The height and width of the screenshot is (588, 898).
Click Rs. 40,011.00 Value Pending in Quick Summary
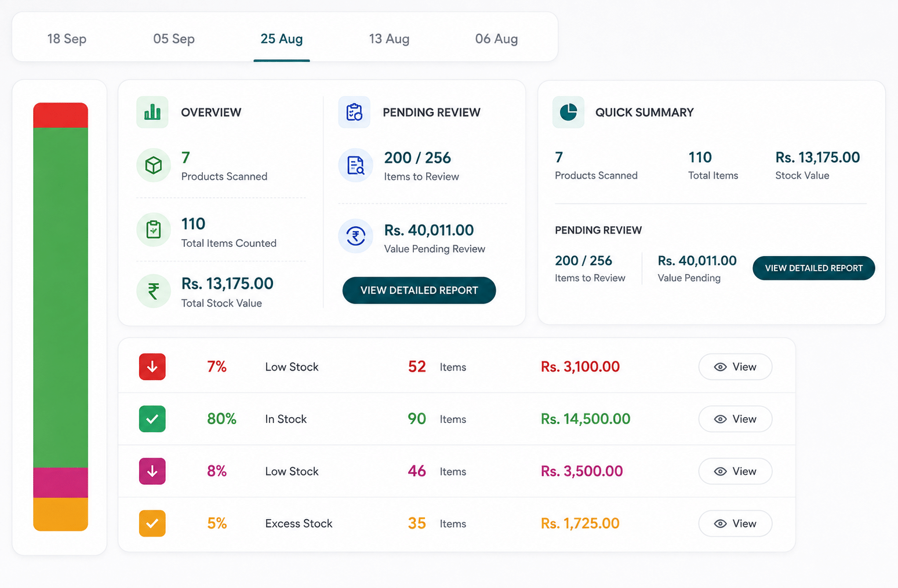[x=697, y=269]
